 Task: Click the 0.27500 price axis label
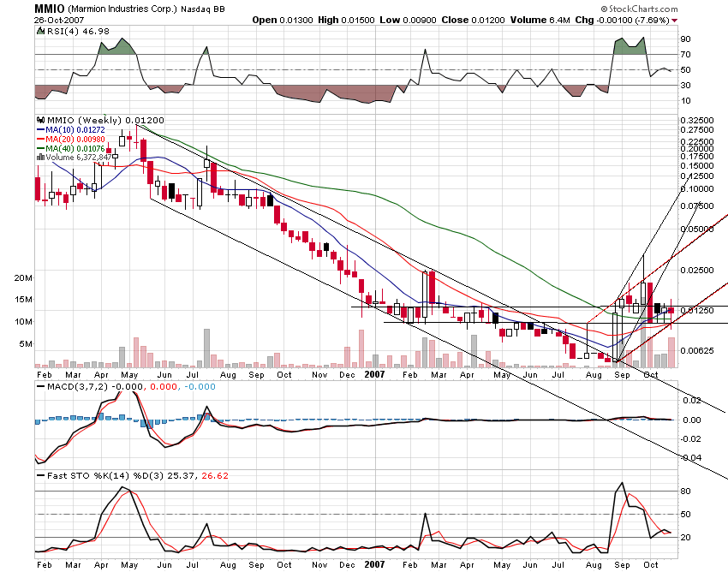click(x=697, y=129)
